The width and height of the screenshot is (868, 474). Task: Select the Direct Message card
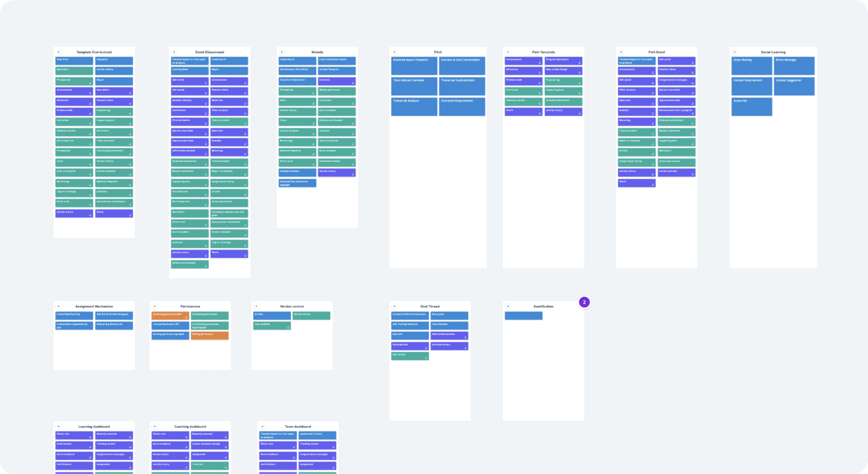pos(794,66)
